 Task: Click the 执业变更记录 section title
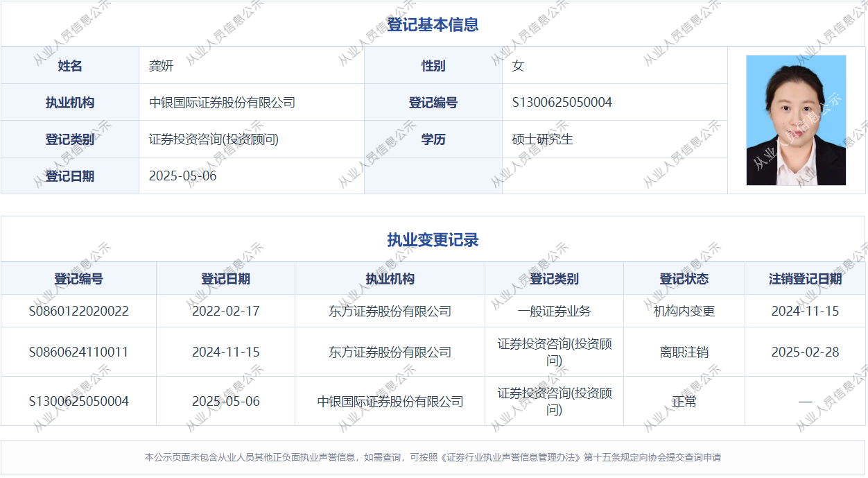pos(433,240)
